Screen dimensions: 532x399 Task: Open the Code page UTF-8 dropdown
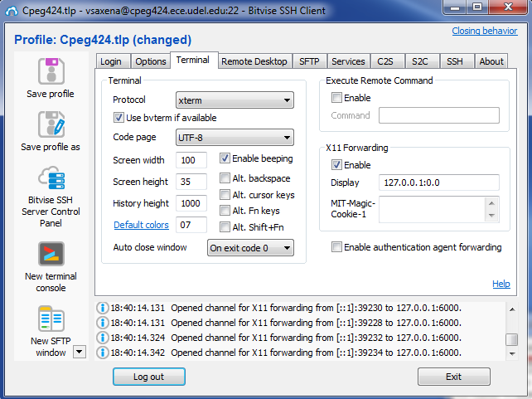click(235, 137)
